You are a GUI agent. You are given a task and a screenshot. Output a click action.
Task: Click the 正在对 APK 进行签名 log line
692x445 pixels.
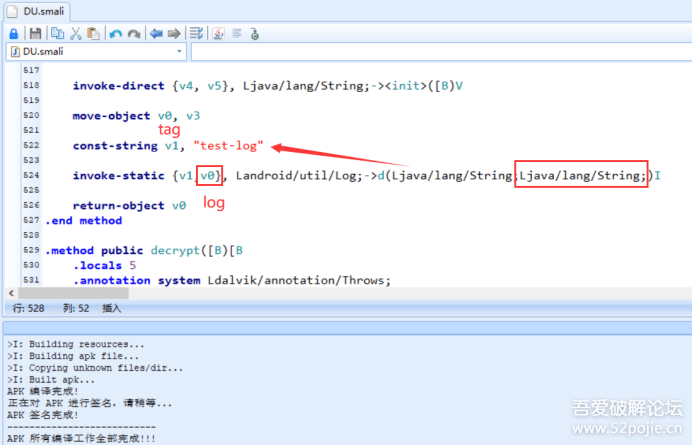[90, 404]
